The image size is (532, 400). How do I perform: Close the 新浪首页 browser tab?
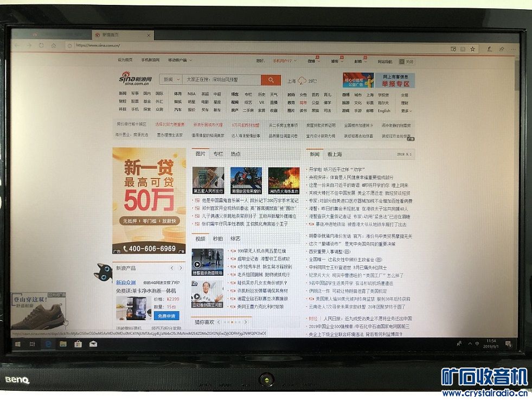click(x=149, y=35)
